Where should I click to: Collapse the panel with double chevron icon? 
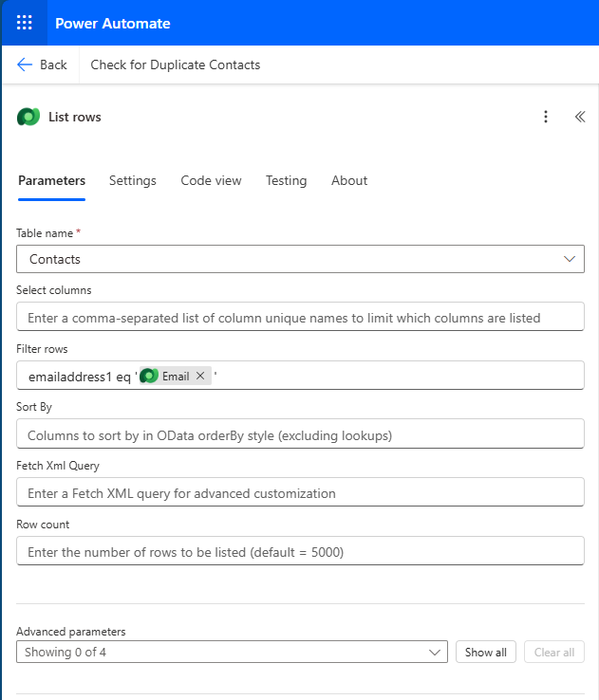[580, 117]
